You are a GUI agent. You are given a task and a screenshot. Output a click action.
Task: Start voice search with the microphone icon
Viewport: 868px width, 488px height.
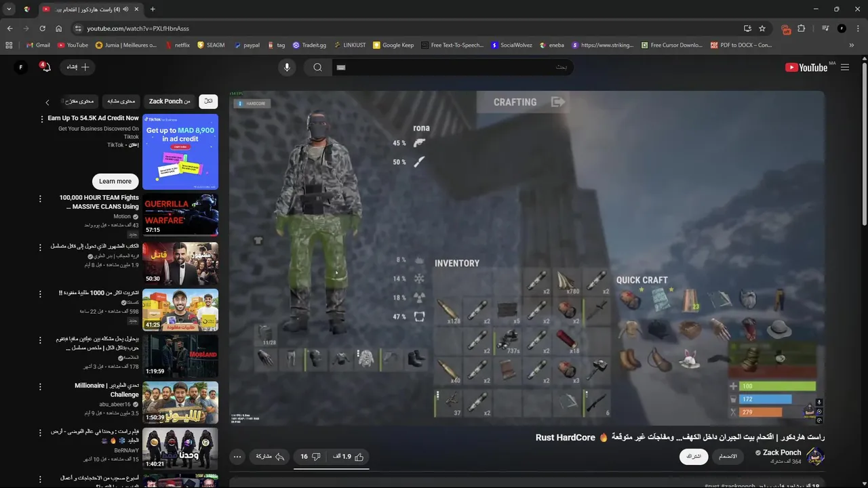[287, 67]
